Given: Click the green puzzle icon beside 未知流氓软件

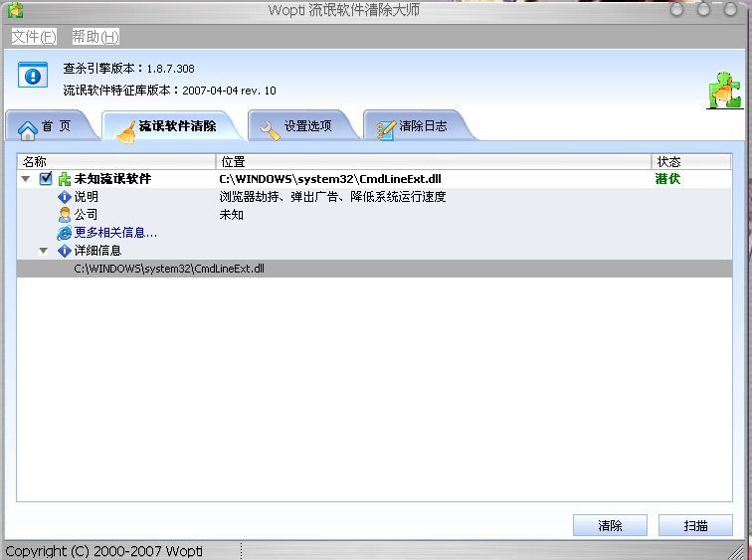Looking at the screenshot, I should pos(65,179).
